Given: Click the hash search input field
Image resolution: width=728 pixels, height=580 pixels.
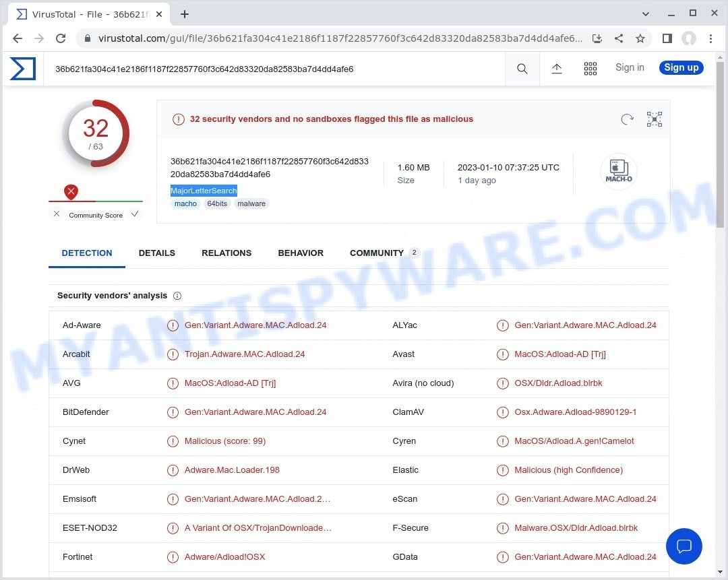Looking at the screenshot, I should (274, 69).
